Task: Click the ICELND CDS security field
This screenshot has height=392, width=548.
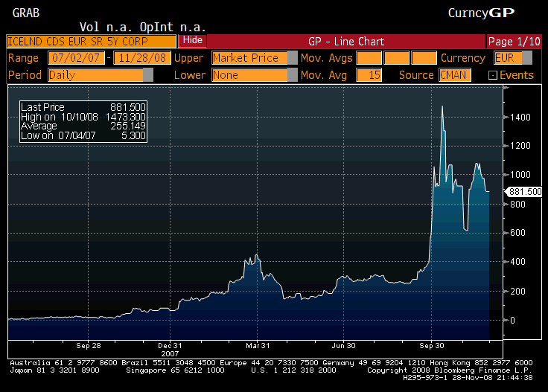Action: pos(91,41)
